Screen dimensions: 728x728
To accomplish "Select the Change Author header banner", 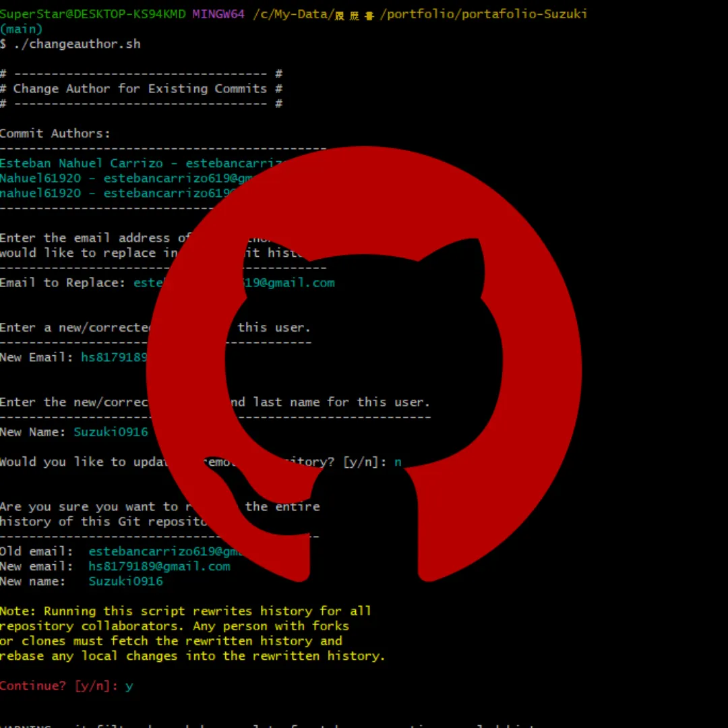I will coord(142,88).
